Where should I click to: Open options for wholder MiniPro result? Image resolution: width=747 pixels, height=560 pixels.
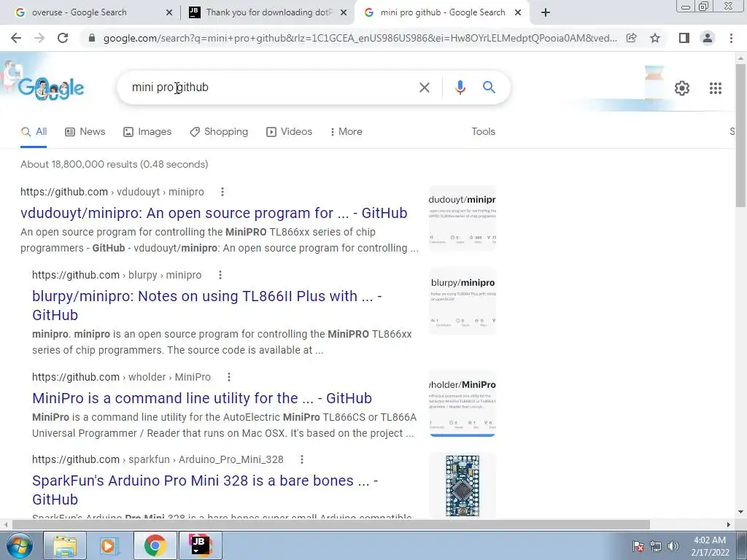click(228, 377)
